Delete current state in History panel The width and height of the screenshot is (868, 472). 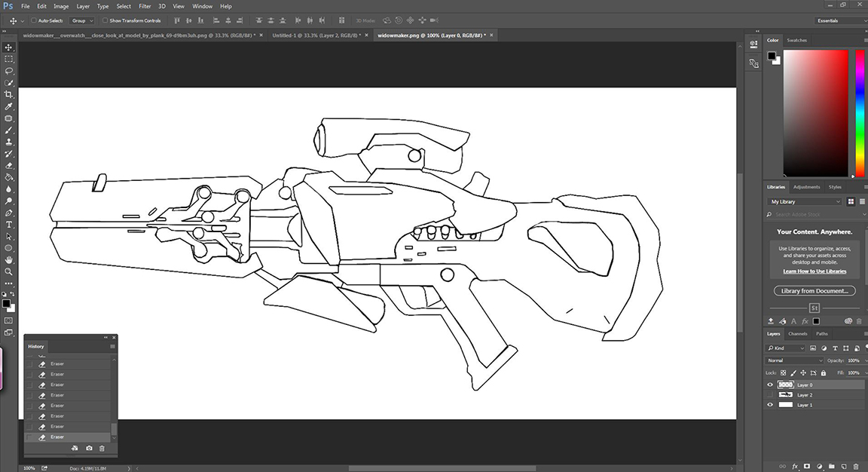[102, 448]
